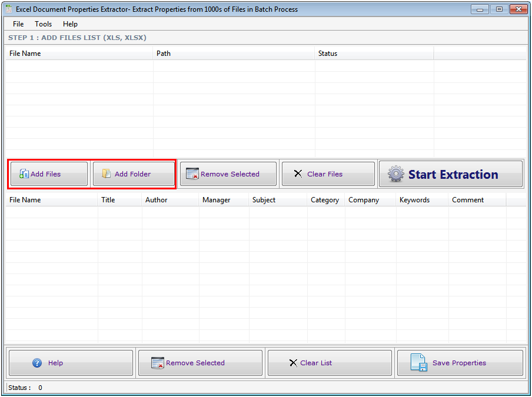Choose the Add Folder button label
The width and height of the screenshot is (532, 397).
point(132,174)
